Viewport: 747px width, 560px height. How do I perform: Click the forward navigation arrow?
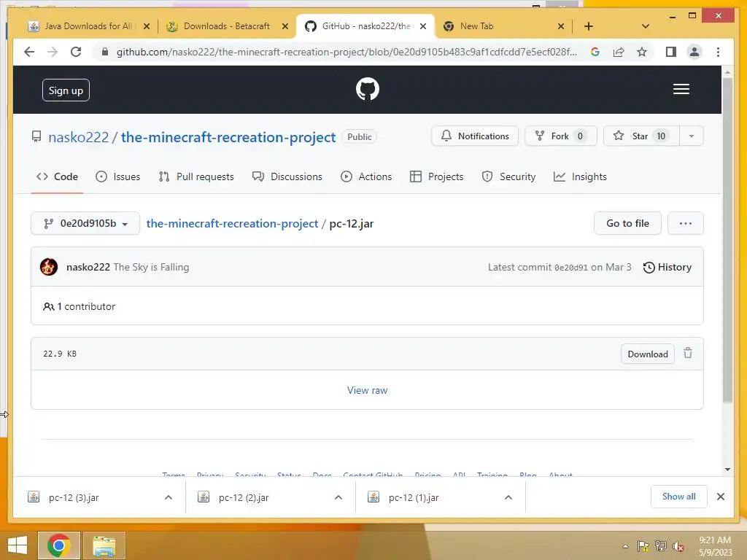pyautogui.click(x=53, y=52)
